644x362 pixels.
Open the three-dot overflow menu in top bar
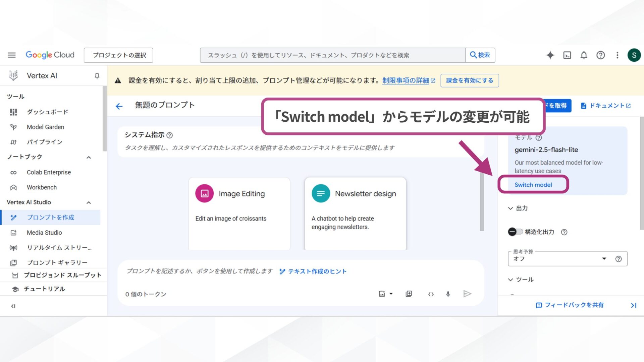click(617, 55)
